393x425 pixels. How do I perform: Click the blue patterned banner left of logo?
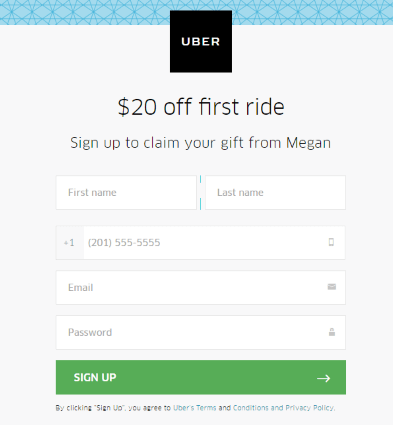(x=85, y=12)
